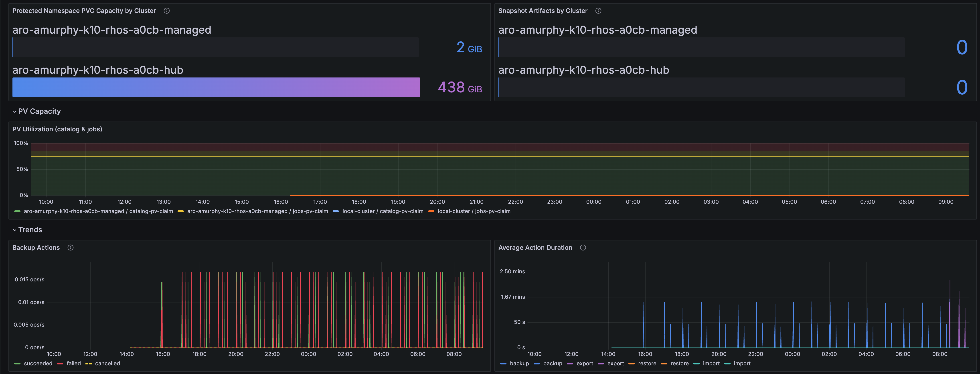Open the PV Utilization (catalog & jobs) panel title

tap(57, 129)
